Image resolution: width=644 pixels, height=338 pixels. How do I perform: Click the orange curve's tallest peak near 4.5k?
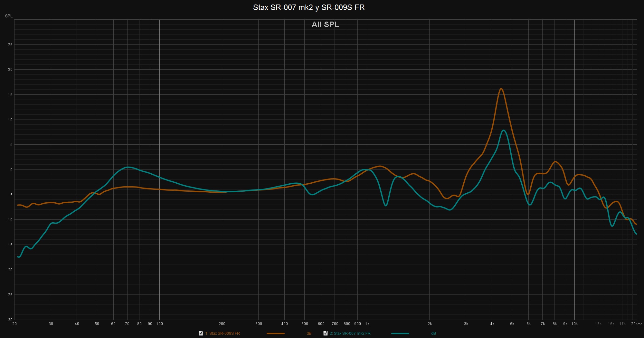click(x=501, y=89)
